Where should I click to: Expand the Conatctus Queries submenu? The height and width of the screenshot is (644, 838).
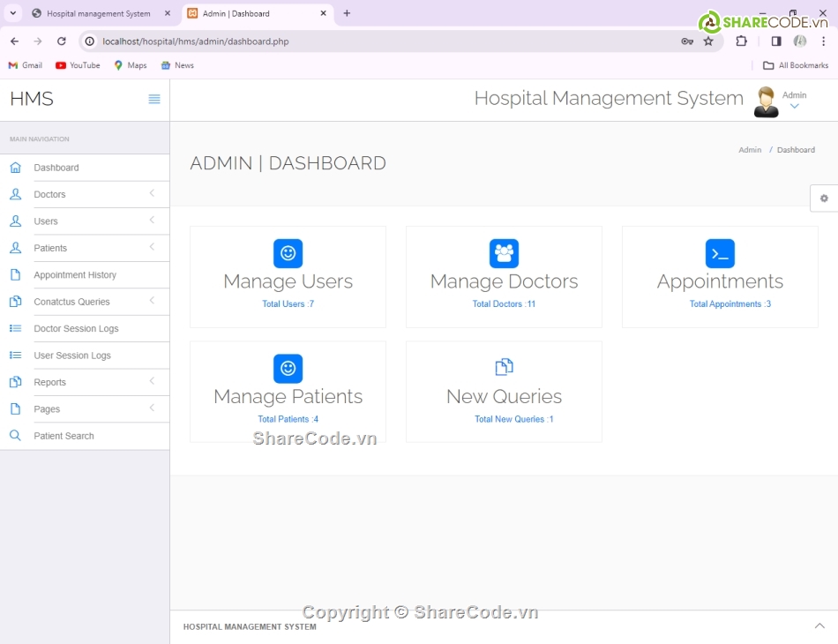(x=71, y=302)
